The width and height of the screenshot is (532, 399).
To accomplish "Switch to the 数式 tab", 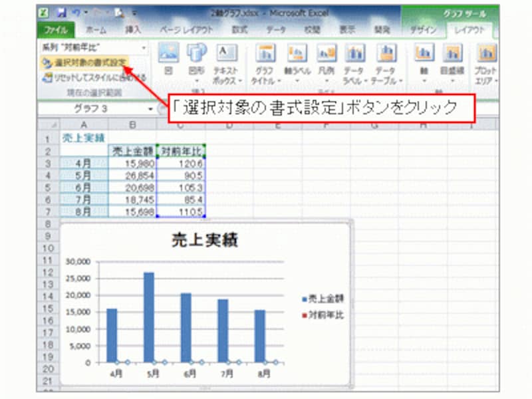I will click(x=239, y=30).
